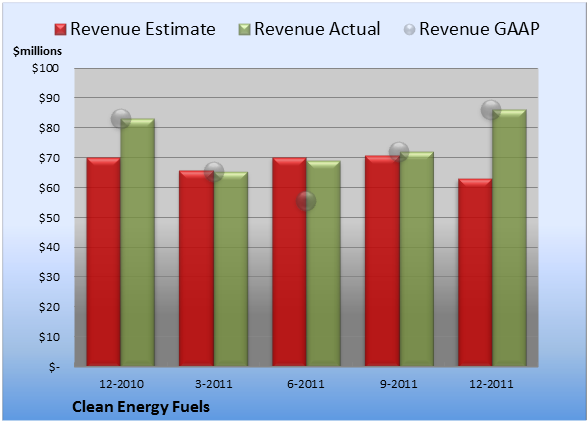Click the '3-2011' quarter label
This screenshot has width=588, height=422.
214,384
